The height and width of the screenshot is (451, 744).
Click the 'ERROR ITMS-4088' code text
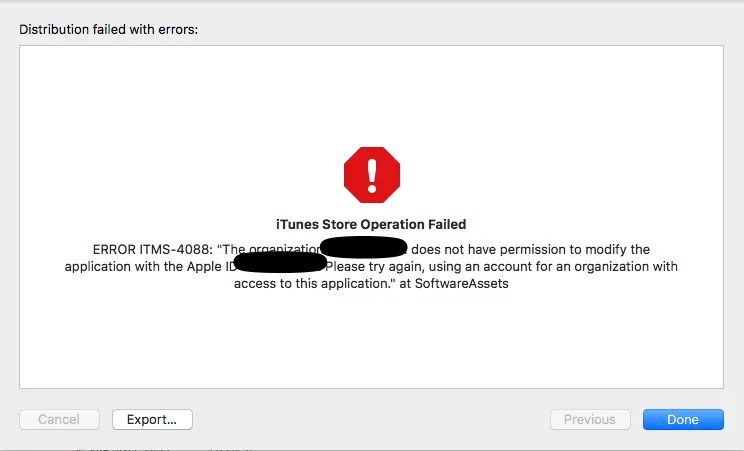152,249
